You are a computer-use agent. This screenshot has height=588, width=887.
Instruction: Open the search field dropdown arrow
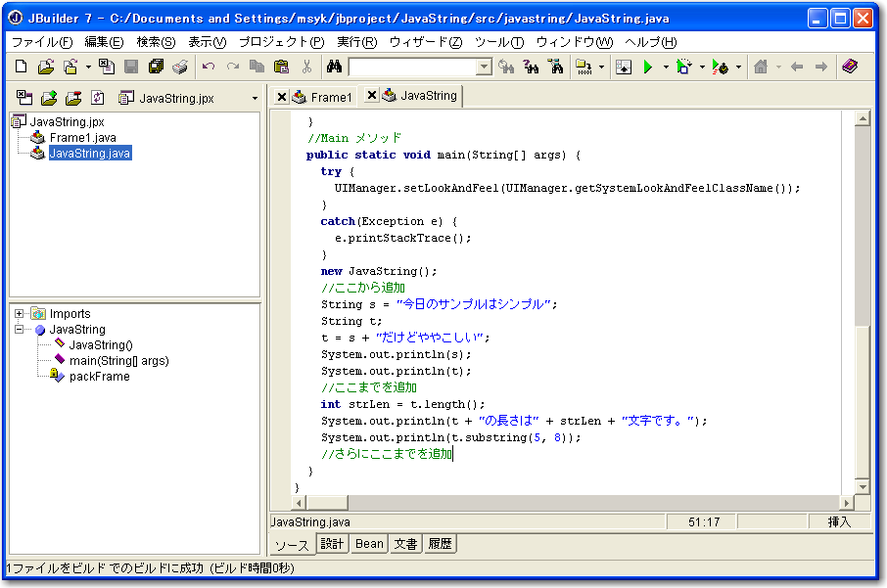coord(484,67)
